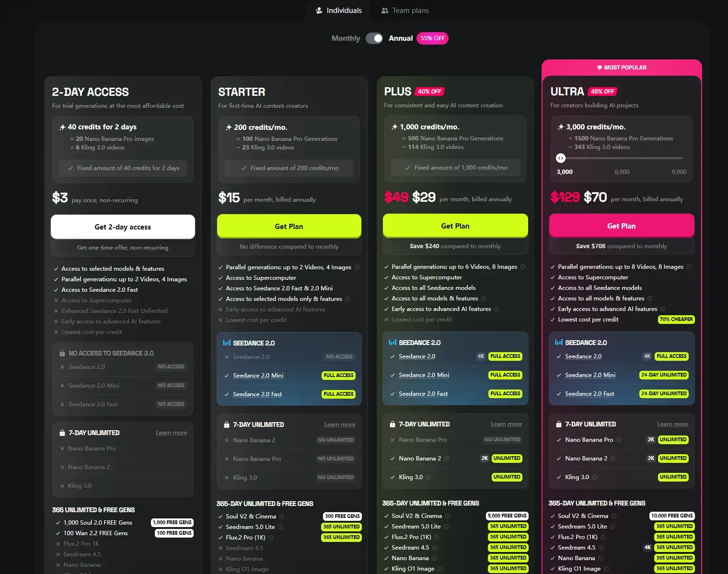Click info icon beside Plus Kling 3.0
This screenshot has height=574, width=728.
click(428, 477)
